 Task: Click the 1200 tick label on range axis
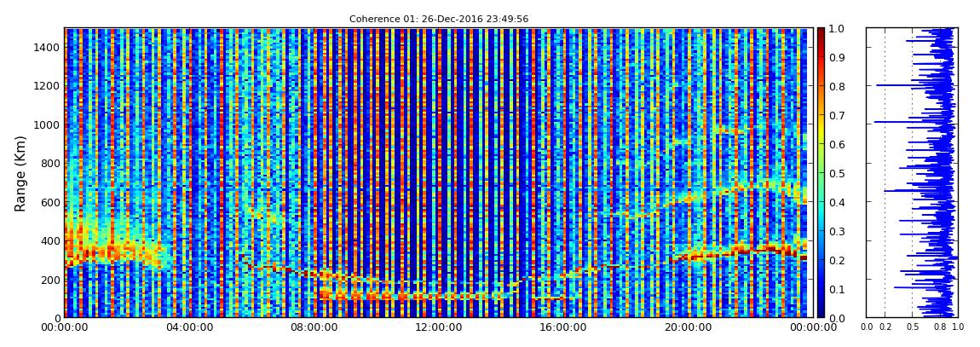pyautogui.click(x=48, y=85)
